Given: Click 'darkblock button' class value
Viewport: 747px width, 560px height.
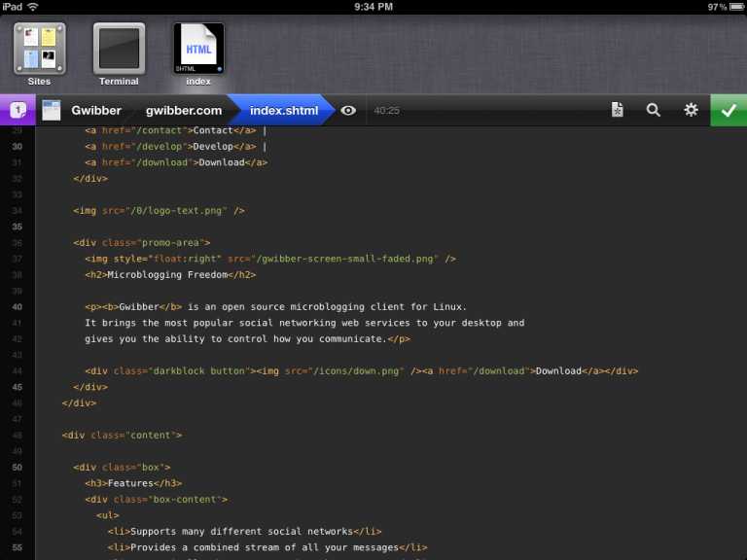Looking at the screenshot, I should click(x=198, y=371).
